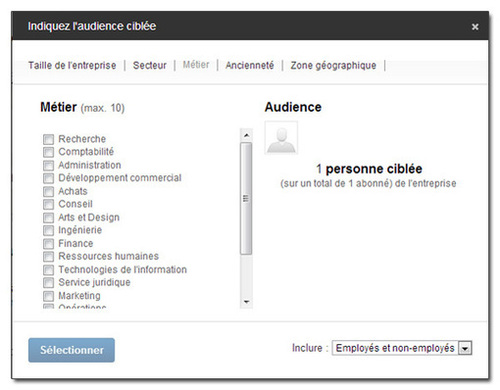Check the Recherche checkbox
The width and height of the screenshot is (500, 390).
coord(48,139)
